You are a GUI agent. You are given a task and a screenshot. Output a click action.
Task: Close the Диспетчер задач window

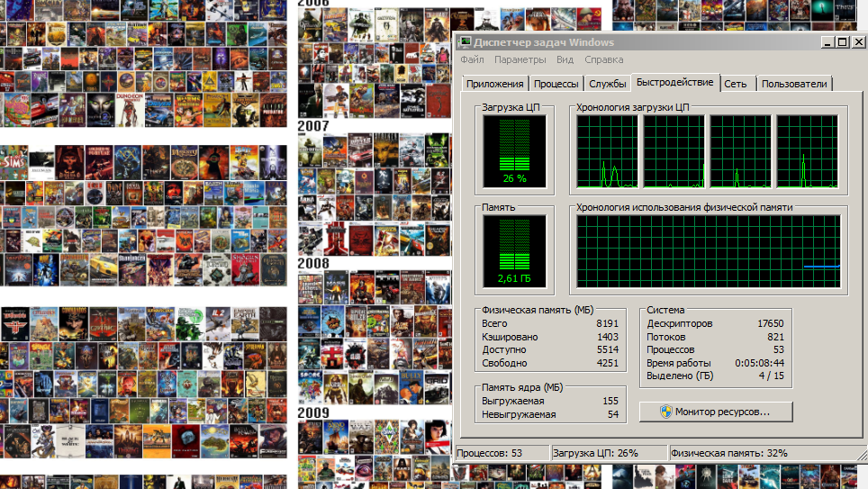point(859,42)
